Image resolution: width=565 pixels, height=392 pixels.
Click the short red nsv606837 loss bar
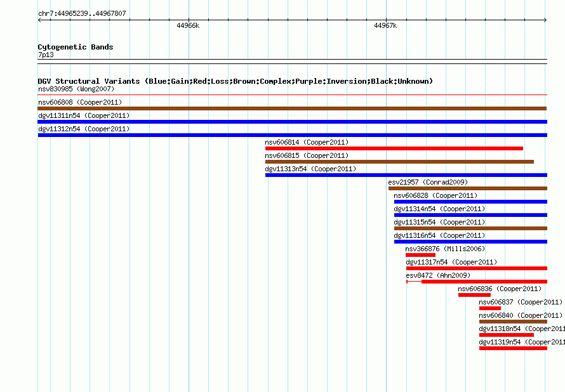[490, 308]
